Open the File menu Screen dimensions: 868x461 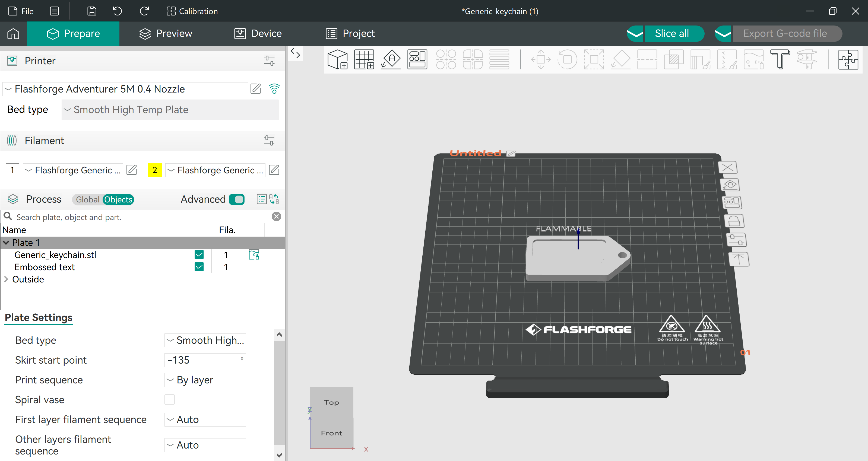(21, 11)
